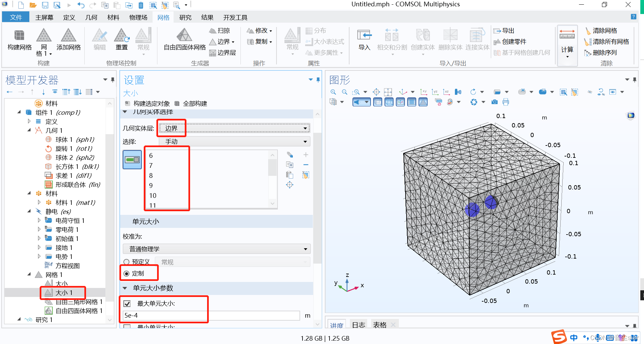
Task: Toggle the activate selection switch
Action: coord(132,160)
